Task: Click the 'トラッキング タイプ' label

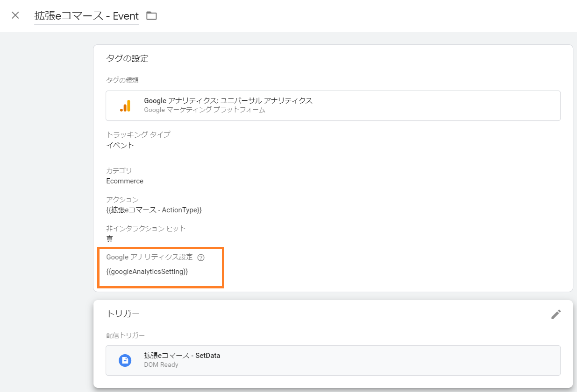Action: 138,134
